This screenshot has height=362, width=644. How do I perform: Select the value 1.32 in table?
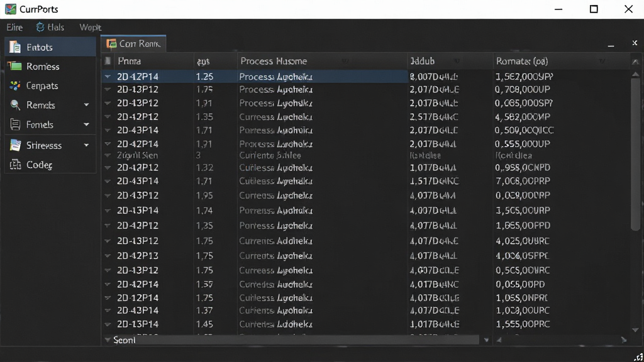pos(204,168)
